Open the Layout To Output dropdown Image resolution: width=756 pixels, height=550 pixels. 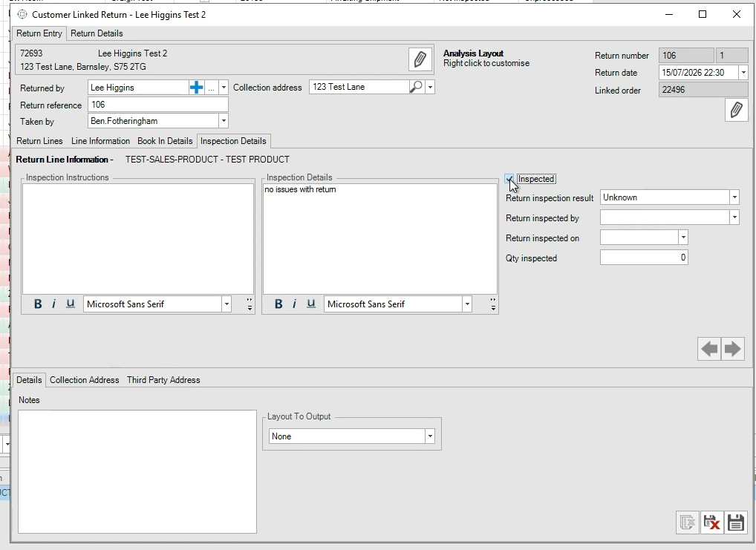tap(429, 436)
